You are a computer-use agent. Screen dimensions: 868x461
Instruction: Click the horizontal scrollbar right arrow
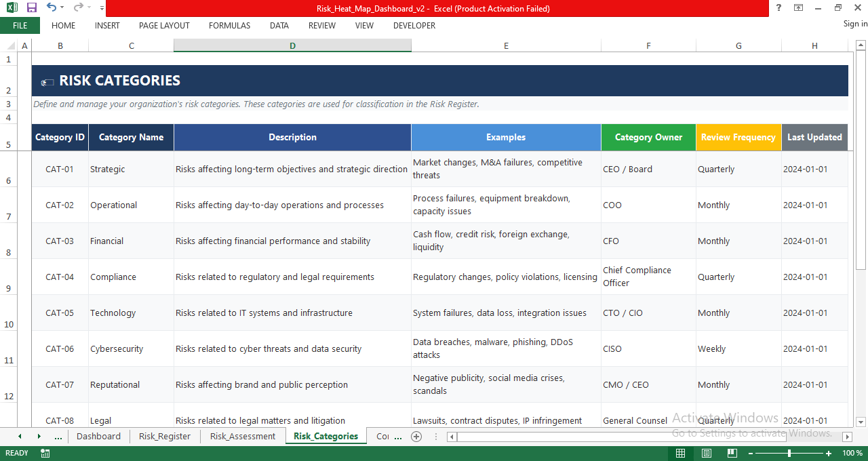click(847, 437)
